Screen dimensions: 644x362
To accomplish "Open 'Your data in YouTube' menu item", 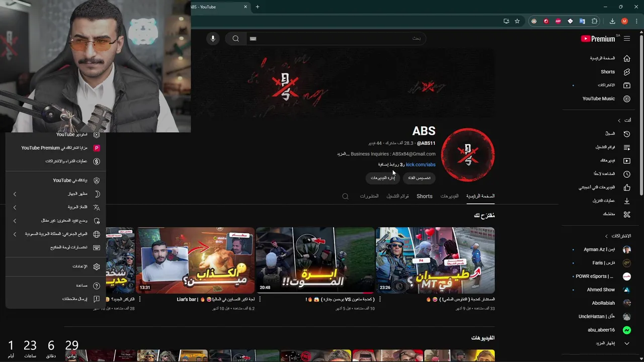I will pyautogui.click(x=55, y=180).
